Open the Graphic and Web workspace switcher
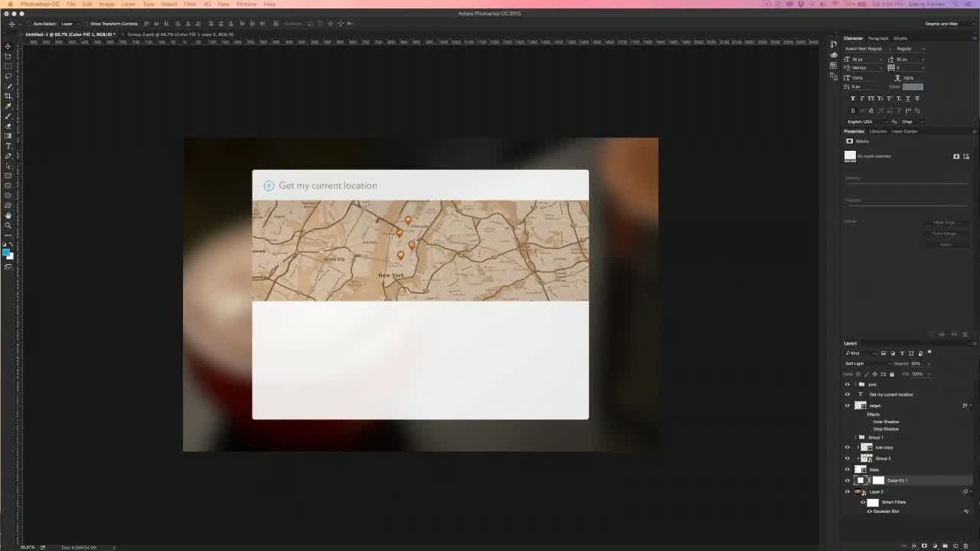This screenshot has height=551, width=980. click(944, 24)
